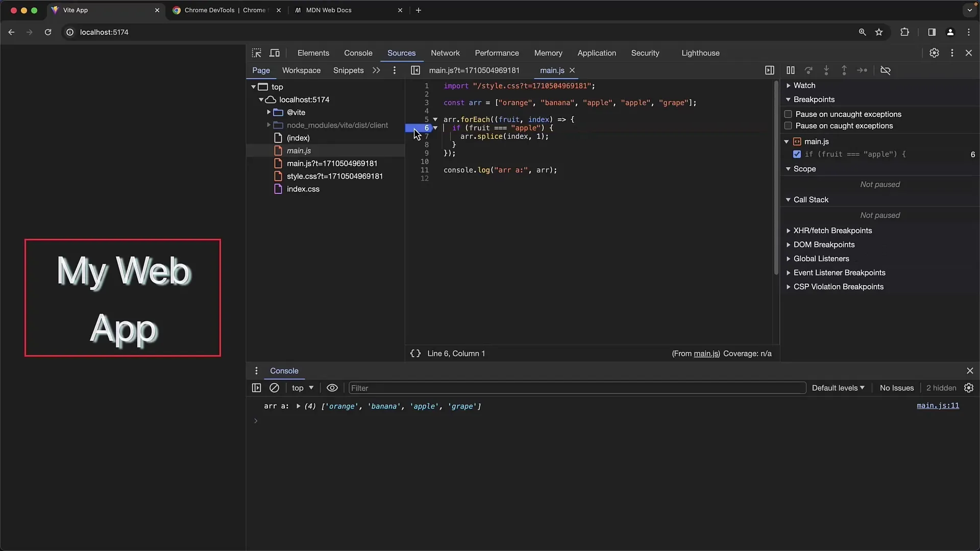Click the console Filter input field
The width and height of the screenshot is (980, 551).
577,388
